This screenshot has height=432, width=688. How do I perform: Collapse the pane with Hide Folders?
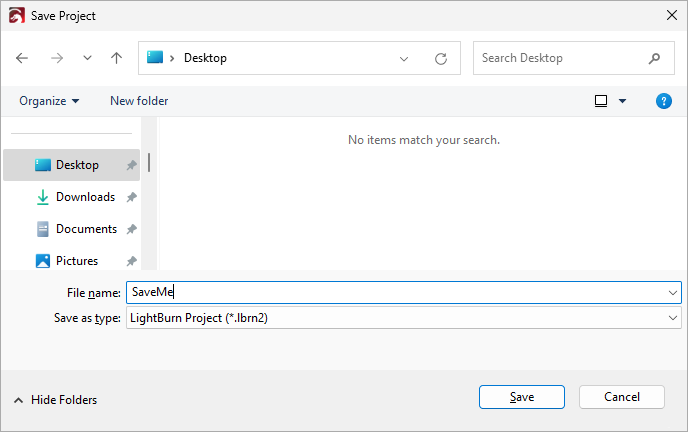point(55,400)
